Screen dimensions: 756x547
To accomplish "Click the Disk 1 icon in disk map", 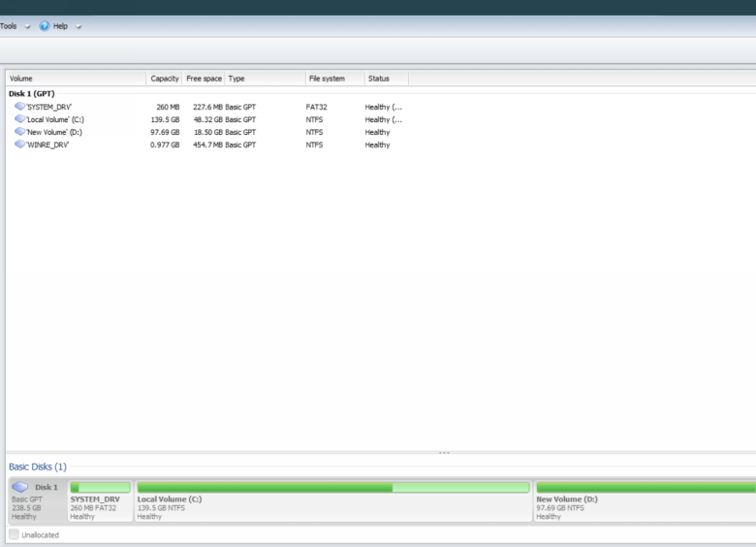I will pyautogui.click(x=20, y=487).
